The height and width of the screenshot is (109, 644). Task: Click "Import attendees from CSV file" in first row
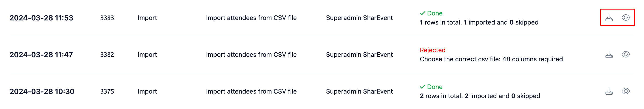pyautogui.click(x=251, y=18)
